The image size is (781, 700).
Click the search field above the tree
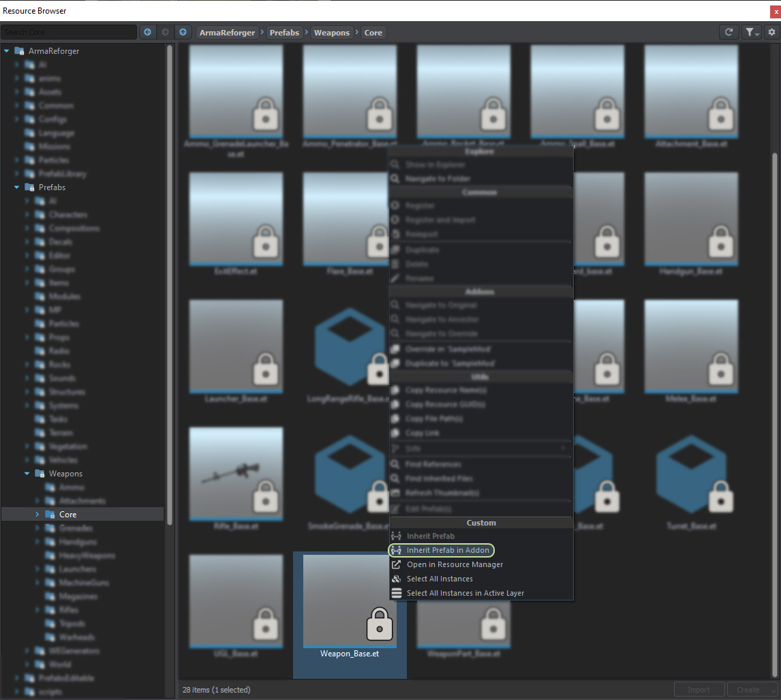(x=68, y=32)
